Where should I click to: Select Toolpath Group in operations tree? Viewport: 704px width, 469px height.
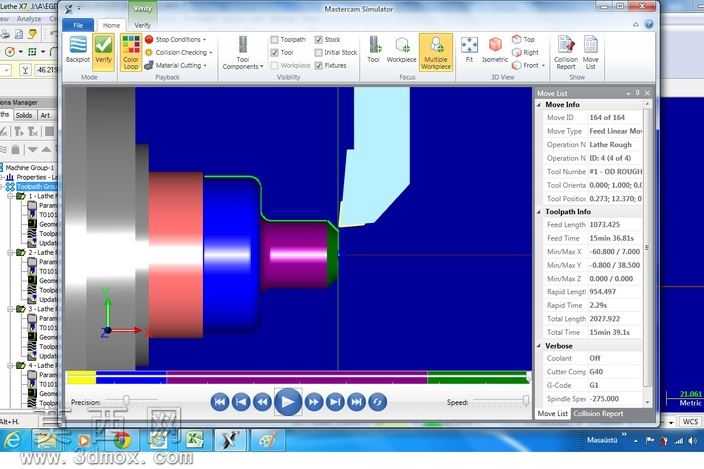[x=37, y=187]
